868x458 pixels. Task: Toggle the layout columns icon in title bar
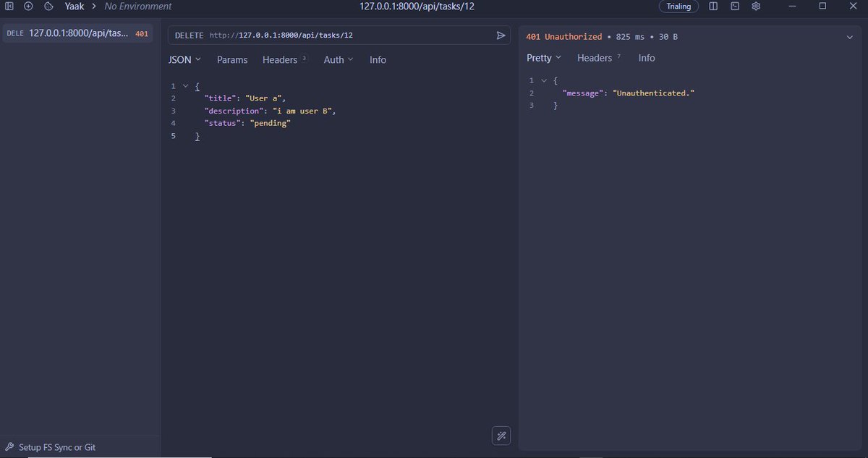coord(713,6)
